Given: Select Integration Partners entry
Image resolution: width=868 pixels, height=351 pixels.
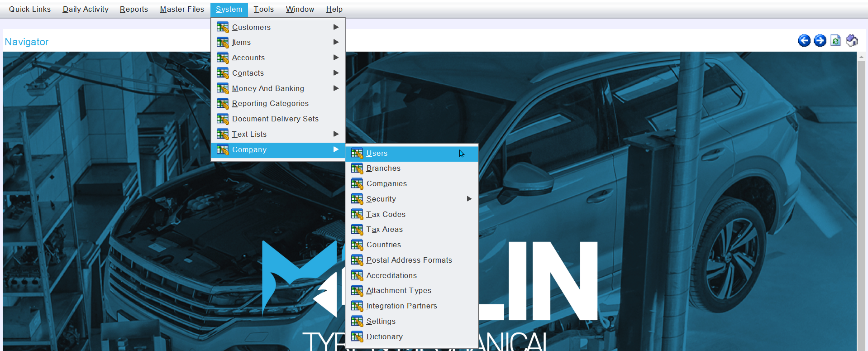Looking at the screenshot, I should (x=412, y=306).
